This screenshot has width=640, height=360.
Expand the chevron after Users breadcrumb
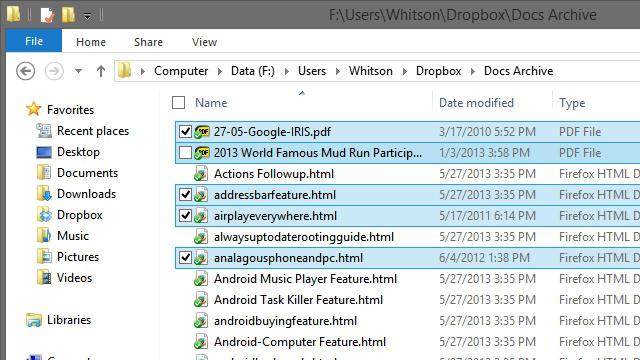point(338,71)
